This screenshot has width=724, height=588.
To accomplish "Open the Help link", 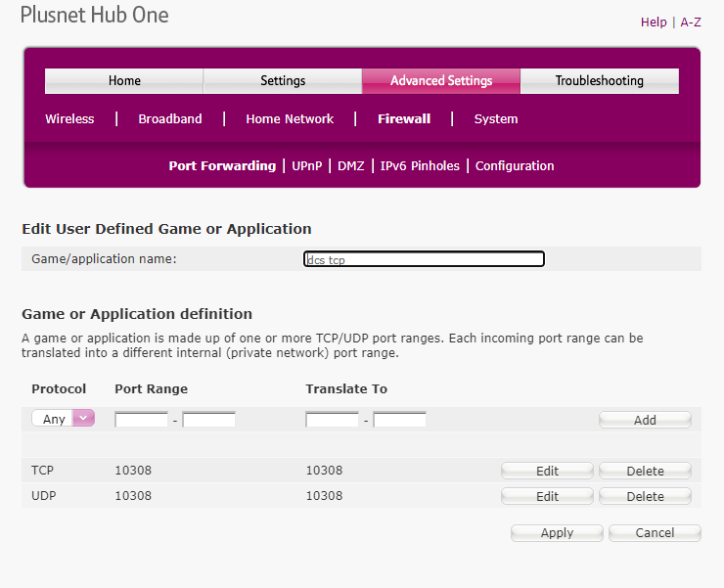I will (x=654, y=23).
